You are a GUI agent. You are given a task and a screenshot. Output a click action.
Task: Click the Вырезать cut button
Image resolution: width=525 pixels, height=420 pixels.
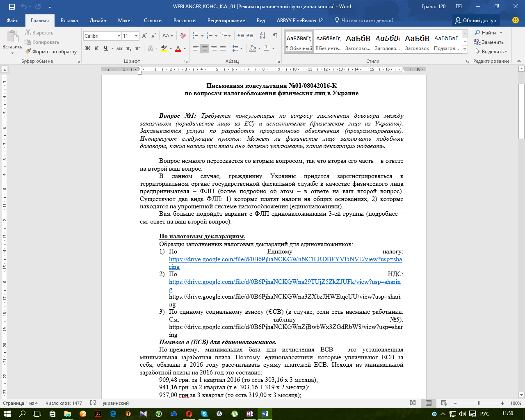(x=39, y=33)
